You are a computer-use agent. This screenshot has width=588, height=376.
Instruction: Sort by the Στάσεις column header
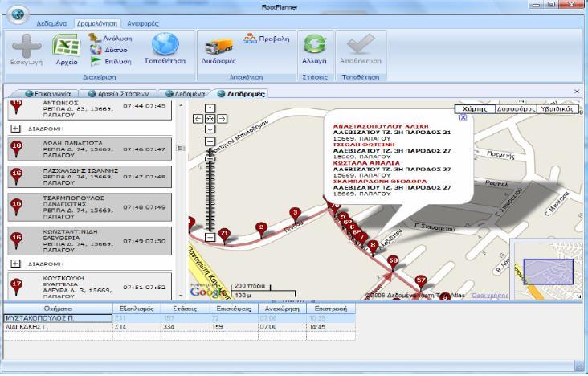pyautogui.click(x=186, y=309)
